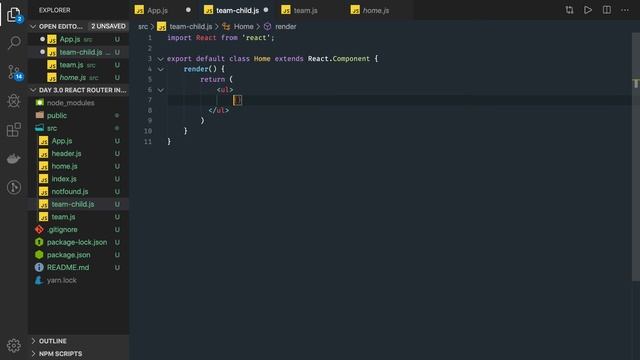
Task: Open App.js in the src tree
Action: [x=78, y=141]
